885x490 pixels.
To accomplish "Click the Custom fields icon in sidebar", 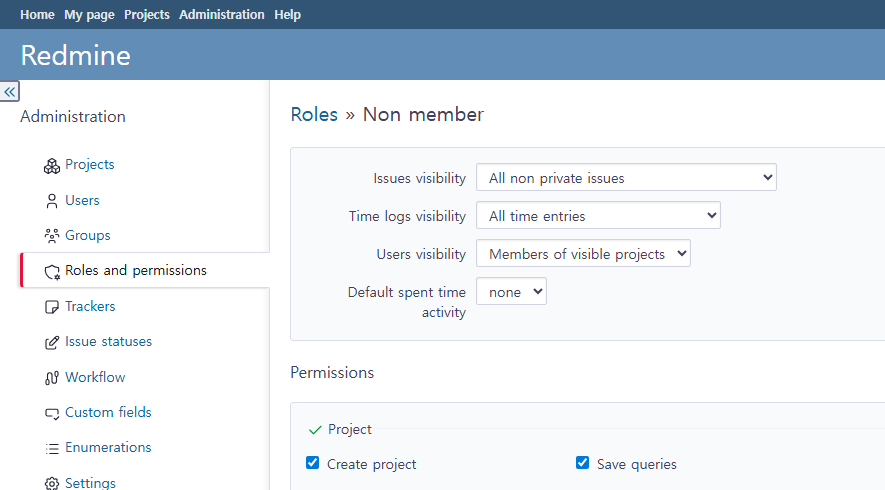I will pos(52,413).
